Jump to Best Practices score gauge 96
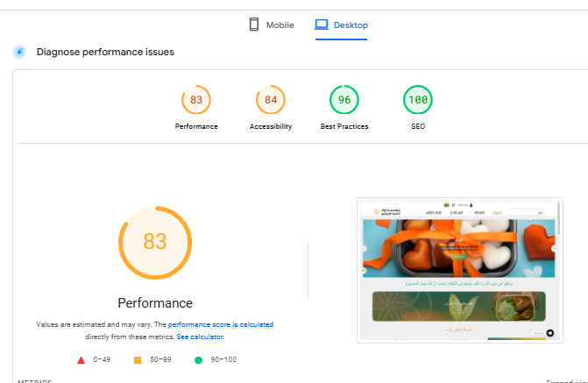588x383 pixels. [x=344, y=100]
